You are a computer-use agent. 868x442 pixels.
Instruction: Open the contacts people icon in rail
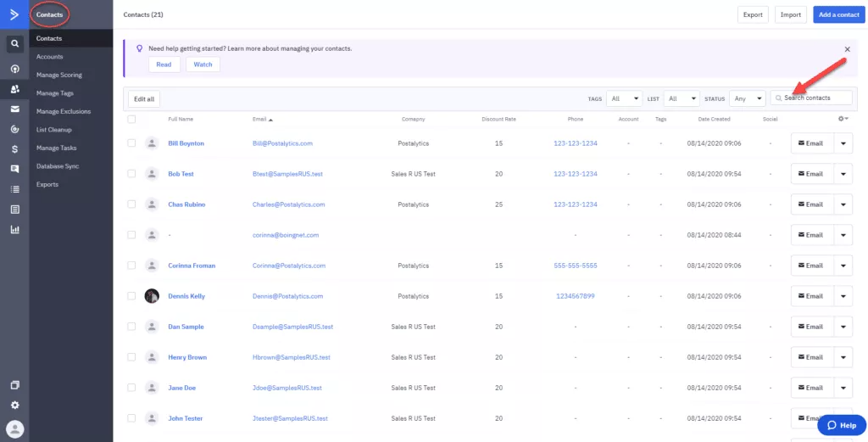coord(15,88)
